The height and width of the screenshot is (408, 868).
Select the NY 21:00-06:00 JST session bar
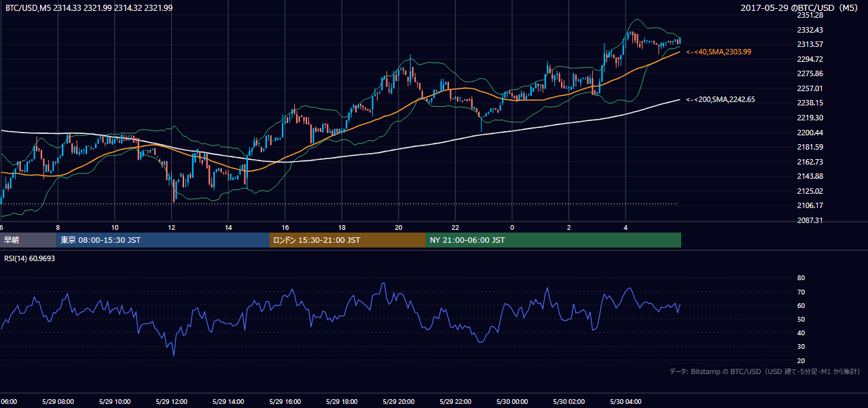click(x=554, y=240)
